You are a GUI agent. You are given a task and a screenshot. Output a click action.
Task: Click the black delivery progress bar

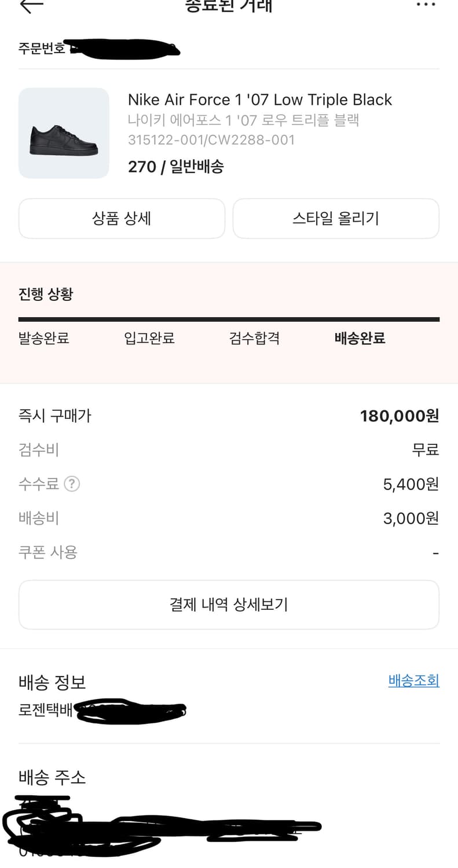click(229, 319)
